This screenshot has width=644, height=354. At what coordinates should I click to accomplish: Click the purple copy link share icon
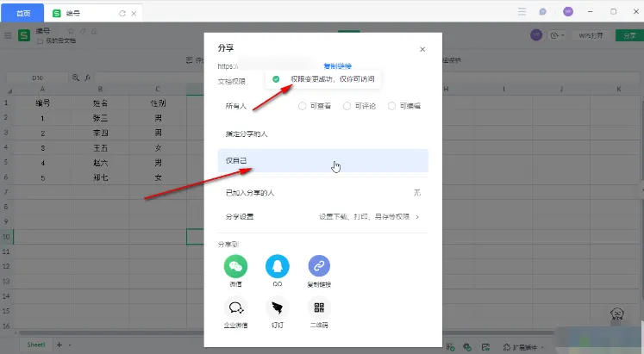point(319,266)
